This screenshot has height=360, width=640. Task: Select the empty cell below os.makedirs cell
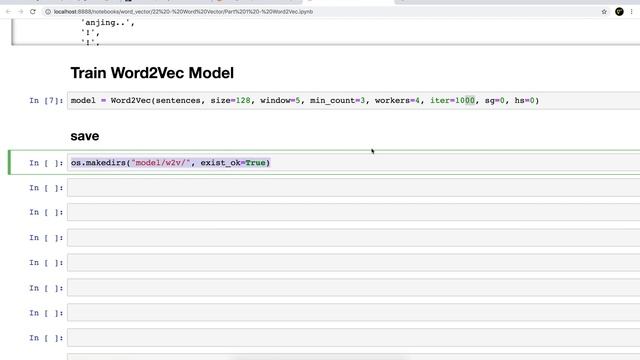(353, 188)
